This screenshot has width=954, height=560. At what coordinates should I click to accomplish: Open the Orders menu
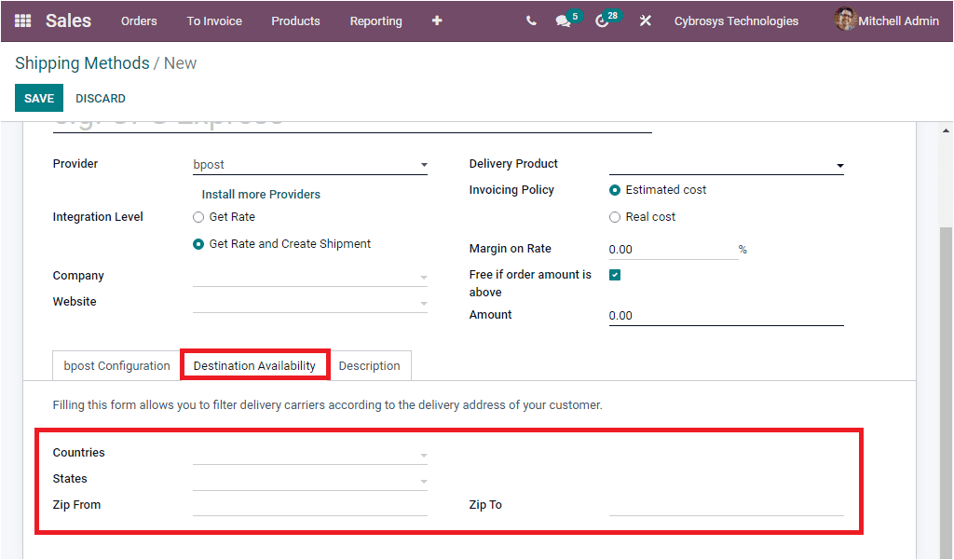(x=139, y=20)
